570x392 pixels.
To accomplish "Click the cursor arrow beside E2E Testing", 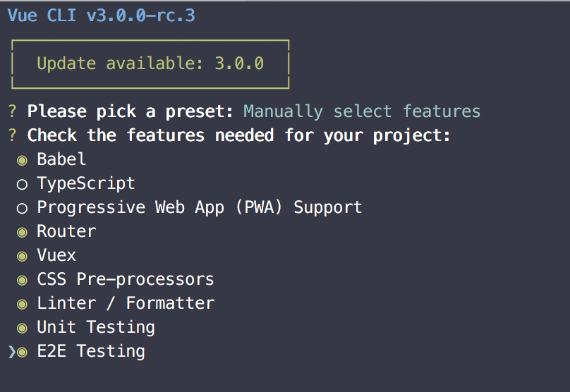I will click(11, 352).
